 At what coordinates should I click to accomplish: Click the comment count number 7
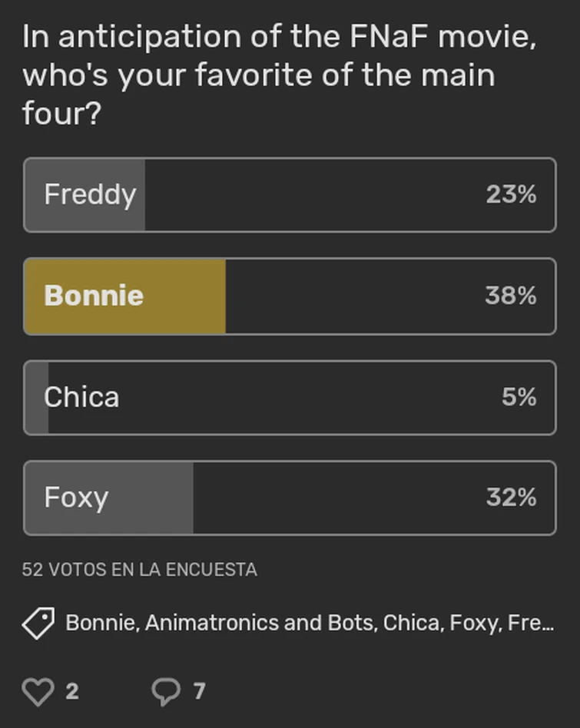[199, 691]
